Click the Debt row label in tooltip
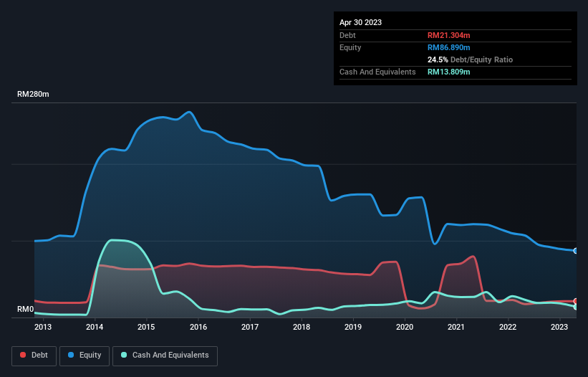 347,35
